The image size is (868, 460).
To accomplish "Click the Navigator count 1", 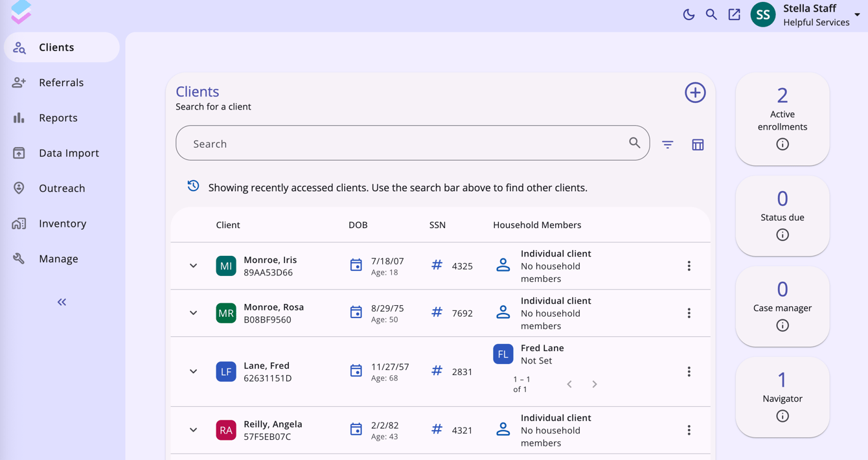I will pos(782,380).
